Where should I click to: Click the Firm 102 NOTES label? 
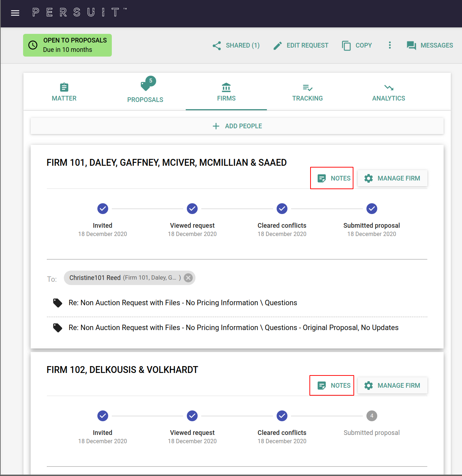point(340,386)
